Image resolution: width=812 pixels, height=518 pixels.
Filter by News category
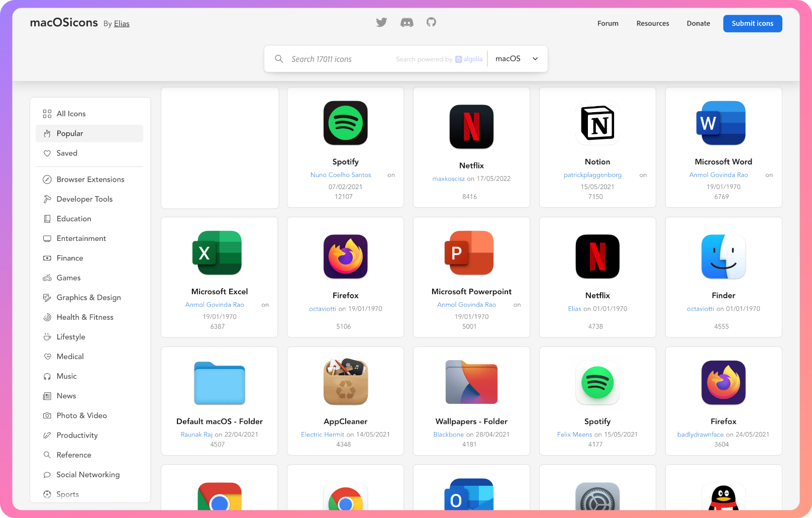coord(89,396)
